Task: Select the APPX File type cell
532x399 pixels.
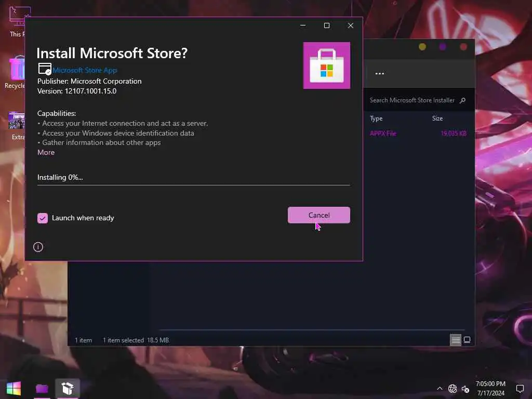Action: [383, 134]
